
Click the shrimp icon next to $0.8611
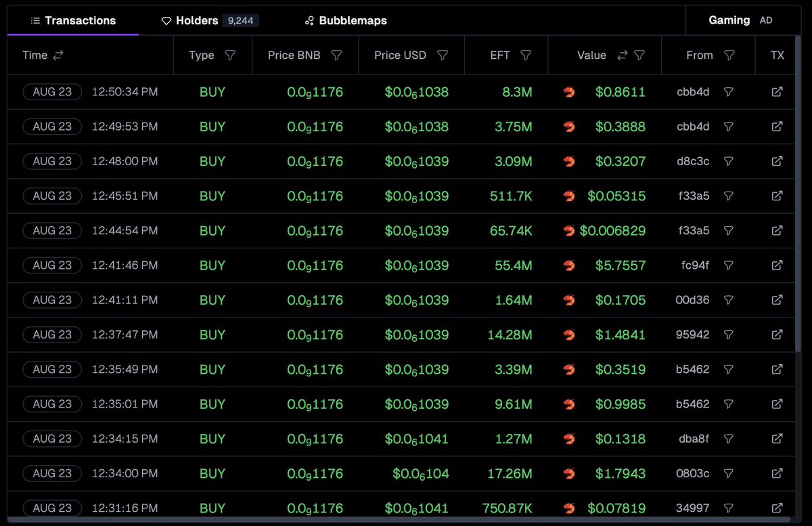pos(569,92)
